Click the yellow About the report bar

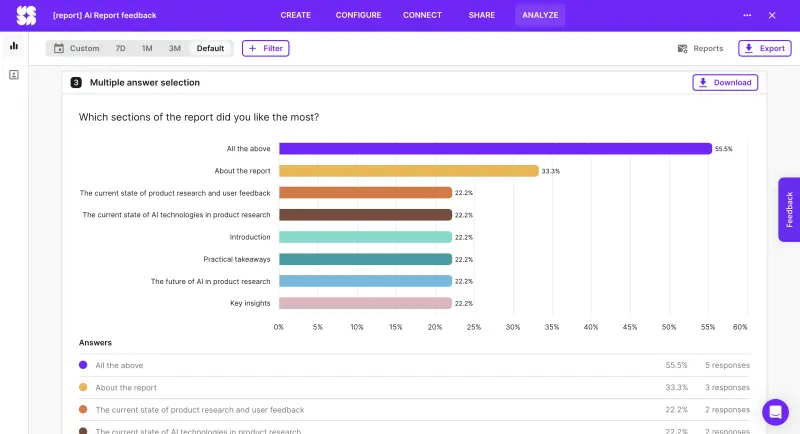click(x=409, y=171)
